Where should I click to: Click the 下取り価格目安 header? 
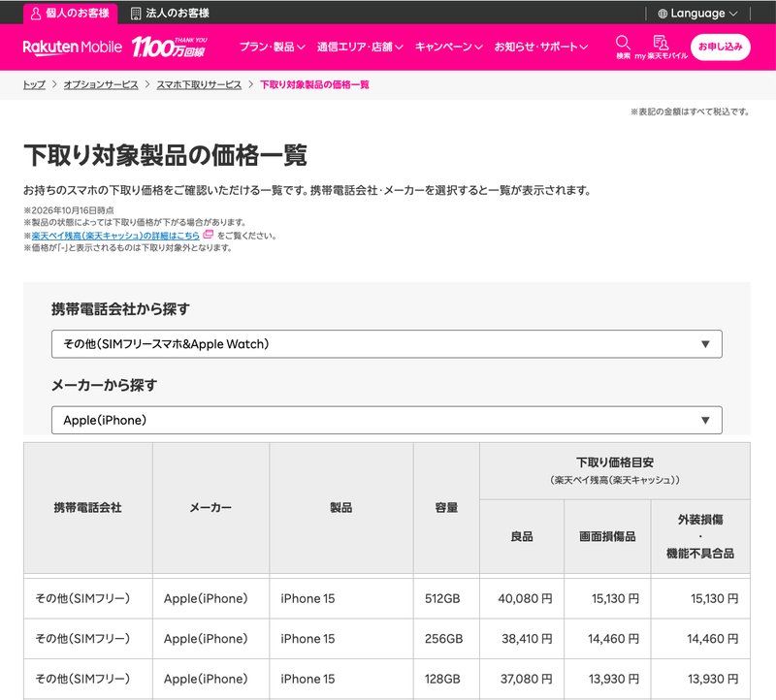click(x=615, y=470)
